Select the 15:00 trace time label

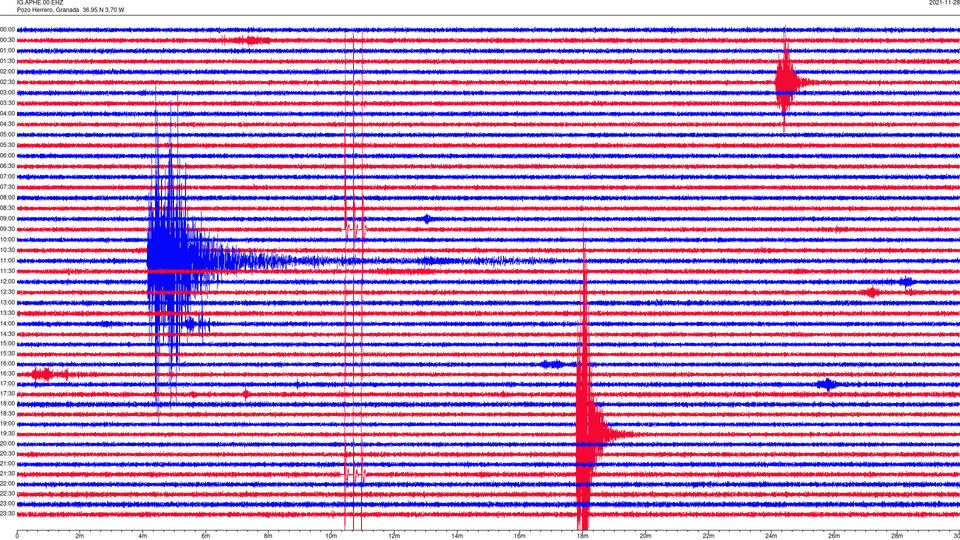7,344
